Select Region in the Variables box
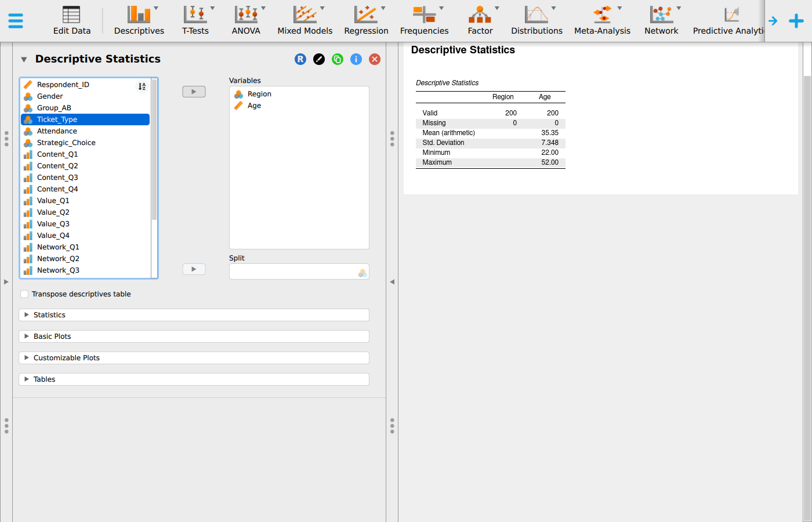812x522 pixels. pos(299,94)
